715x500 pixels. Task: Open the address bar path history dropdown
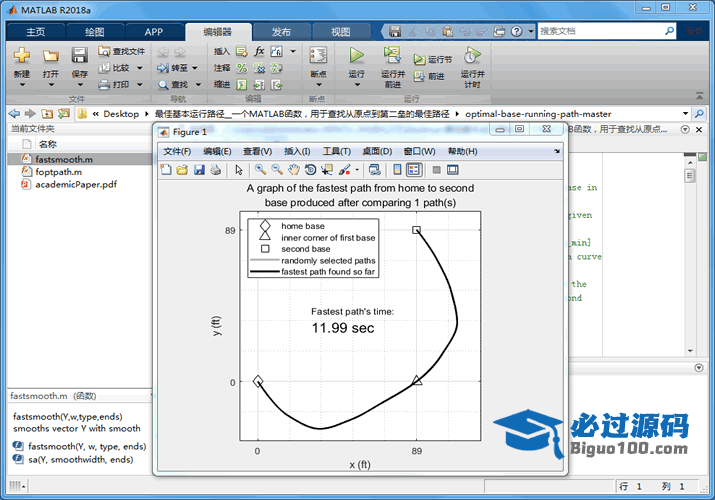tap(685, 113)
